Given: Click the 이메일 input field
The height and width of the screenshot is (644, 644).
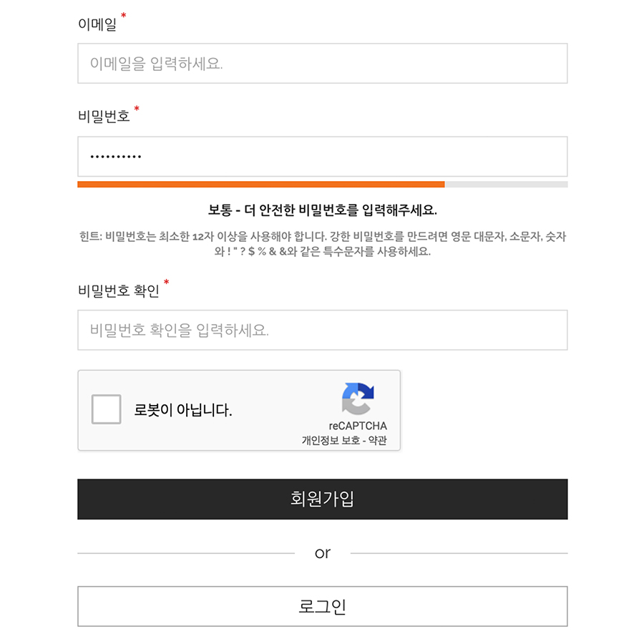Looking at the screenshot, I should [x=323, y=63].
